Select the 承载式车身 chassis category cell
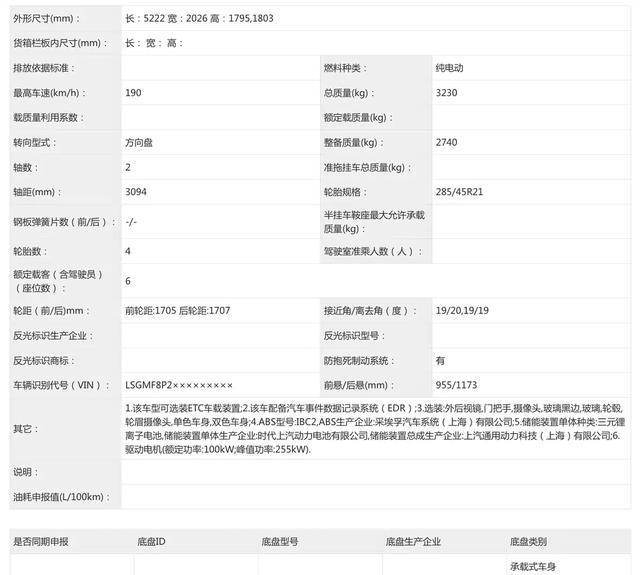Viewport: 640px width, 575px height. tap(532, 567)
